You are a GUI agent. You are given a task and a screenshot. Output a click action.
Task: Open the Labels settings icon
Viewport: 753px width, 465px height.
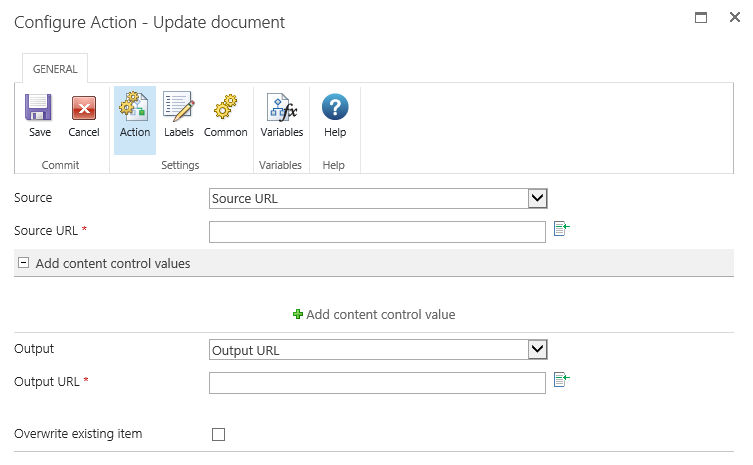click(x=178, y=108)
